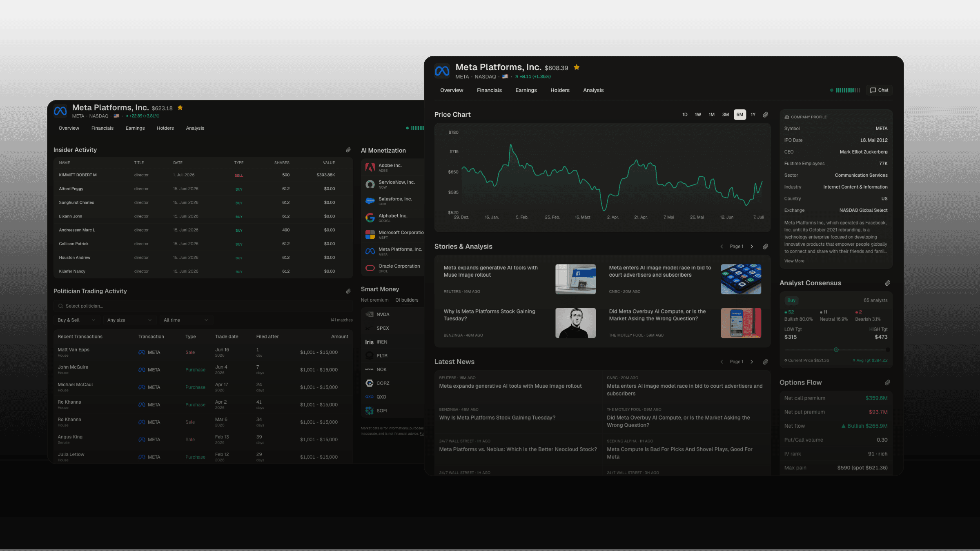Image resolution: width=980 pixels, height=551 pixels.
Task: Click the ServiceNow logo in AI Monetization
Action: [370, 184]
